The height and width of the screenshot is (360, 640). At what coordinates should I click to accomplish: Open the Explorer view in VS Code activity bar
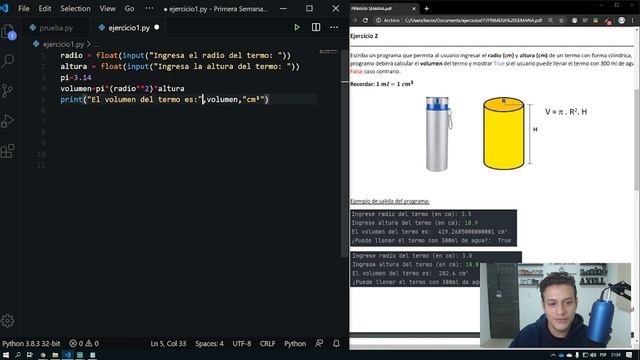(8, 32)
